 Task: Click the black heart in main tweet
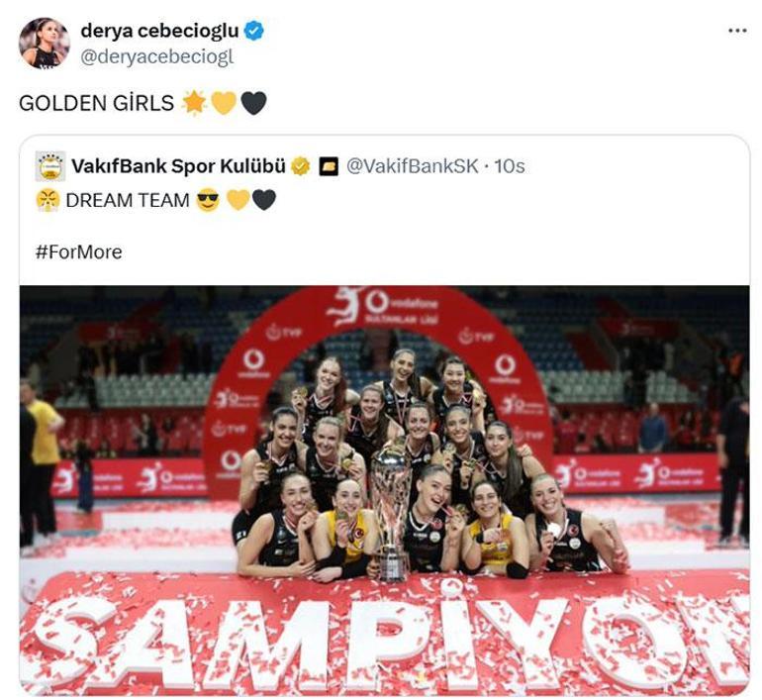[253, 103]
